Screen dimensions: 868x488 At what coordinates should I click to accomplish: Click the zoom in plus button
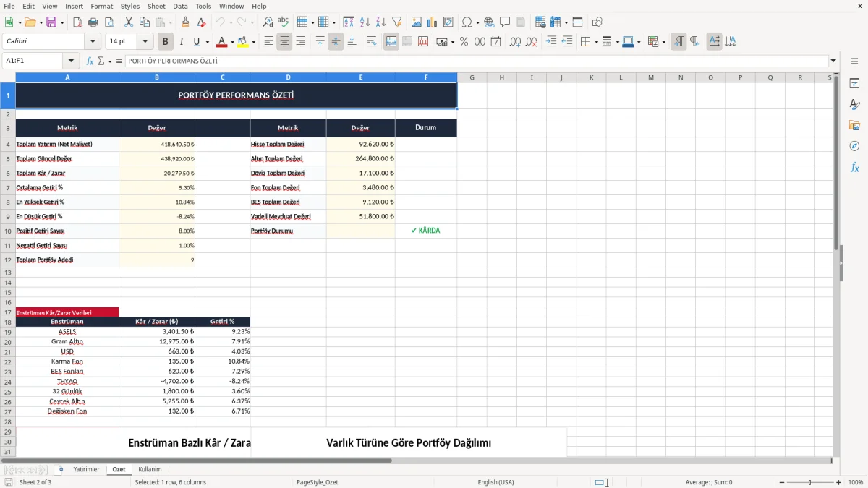click(839, 482)
